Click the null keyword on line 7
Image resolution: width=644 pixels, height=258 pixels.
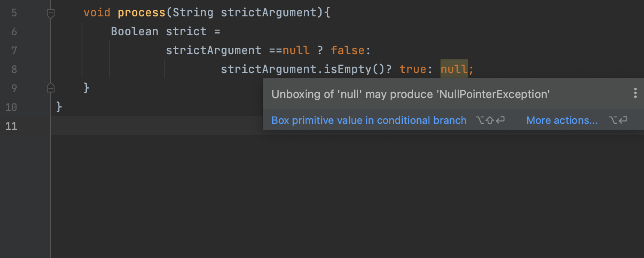[x=296, y=50]
